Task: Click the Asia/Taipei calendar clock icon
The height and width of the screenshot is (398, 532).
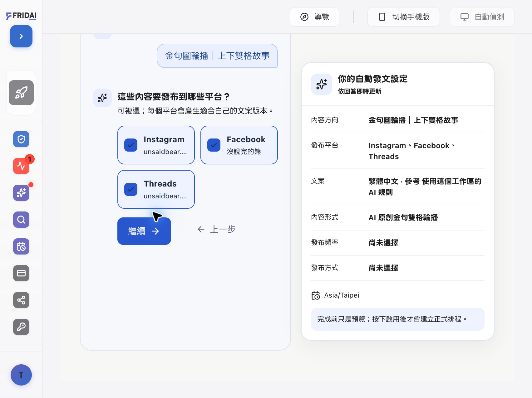Action: pos(316,295)
